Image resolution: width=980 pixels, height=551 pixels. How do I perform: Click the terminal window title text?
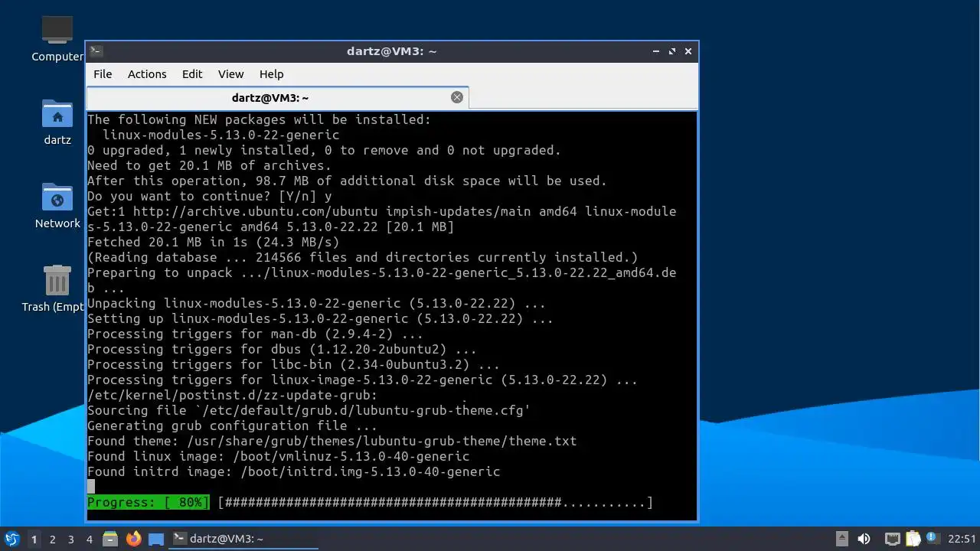point(391,51)
